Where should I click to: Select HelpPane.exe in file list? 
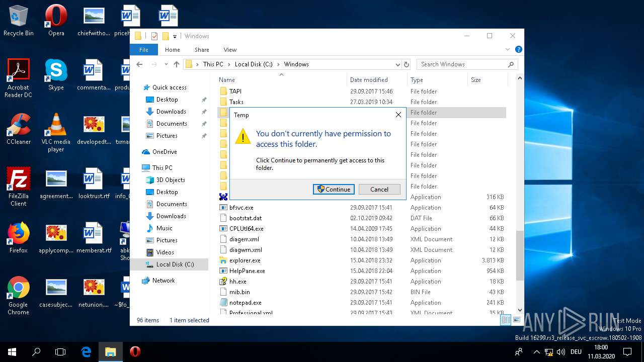(x=247, y=271)
